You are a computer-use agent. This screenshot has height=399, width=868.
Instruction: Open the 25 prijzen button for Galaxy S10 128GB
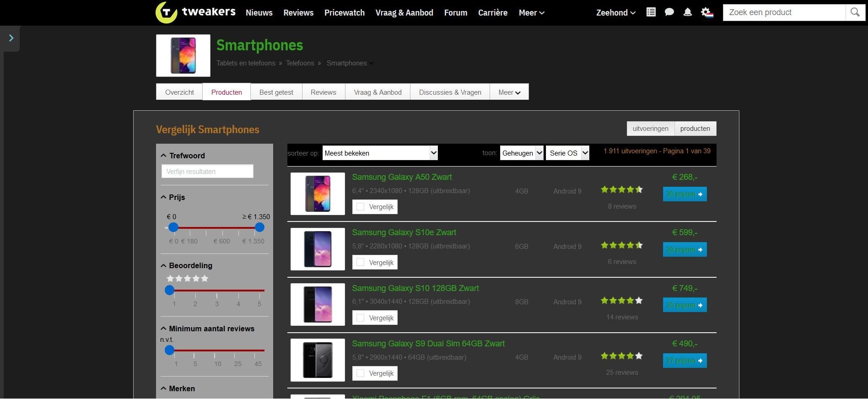click(x=685, y=305)
